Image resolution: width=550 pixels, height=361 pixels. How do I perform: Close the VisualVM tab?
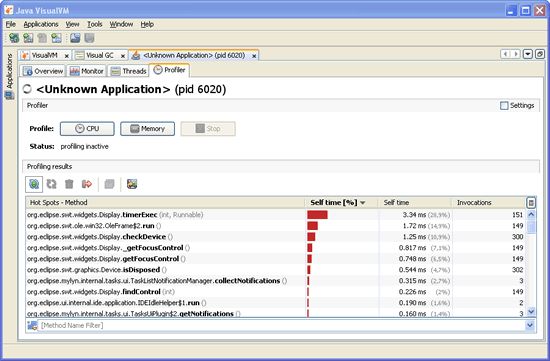pos(66,56)
